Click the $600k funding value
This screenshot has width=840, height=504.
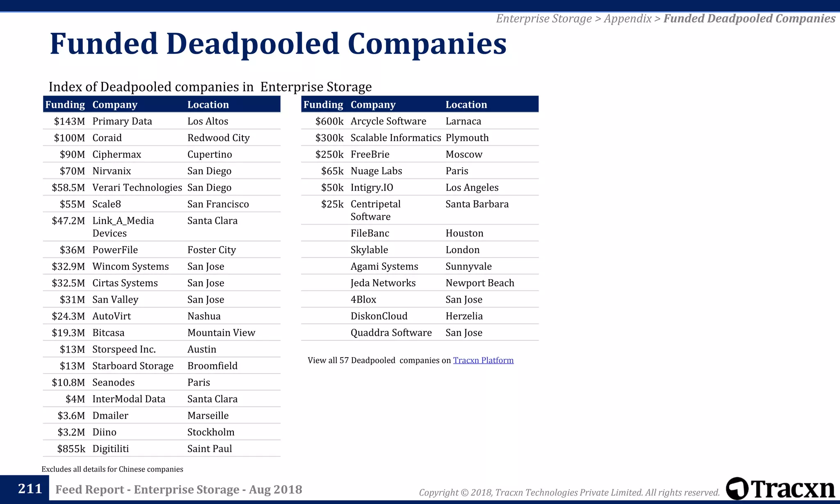(329, 121)
